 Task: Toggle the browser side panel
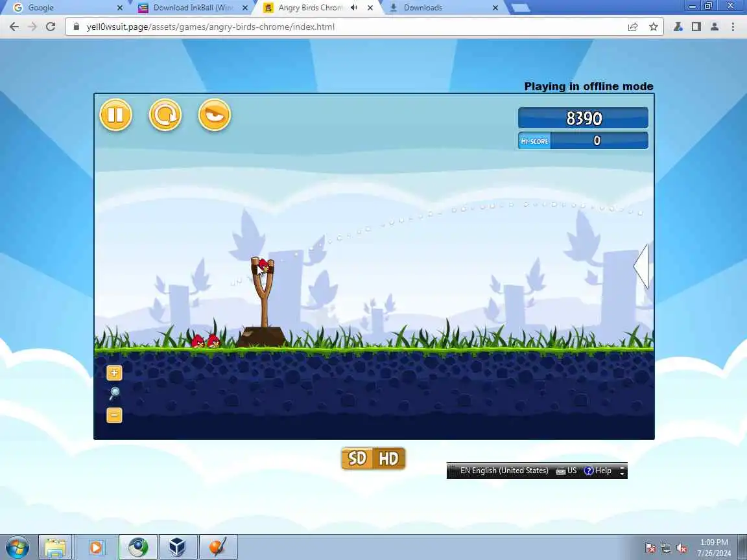[696, 27]
